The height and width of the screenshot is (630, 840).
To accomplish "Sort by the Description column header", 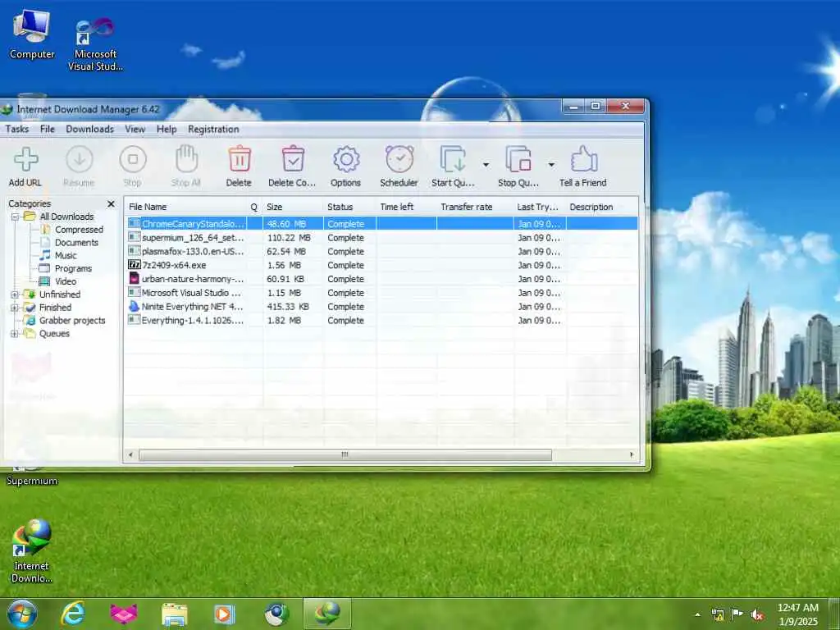I will coord(602,207).
